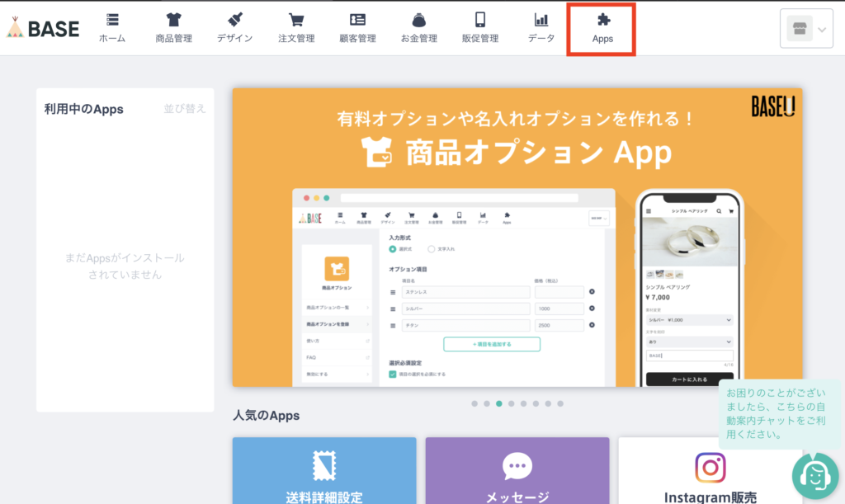This screenshot has height=504, width=845.
Task: Click the active teal carousel dot
Action: (x=499, y=403)
